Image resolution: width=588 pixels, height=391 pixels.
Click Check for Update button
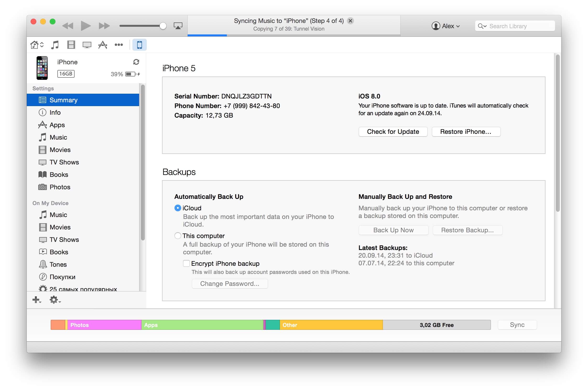pyautogui.click(x=393, y=132)
